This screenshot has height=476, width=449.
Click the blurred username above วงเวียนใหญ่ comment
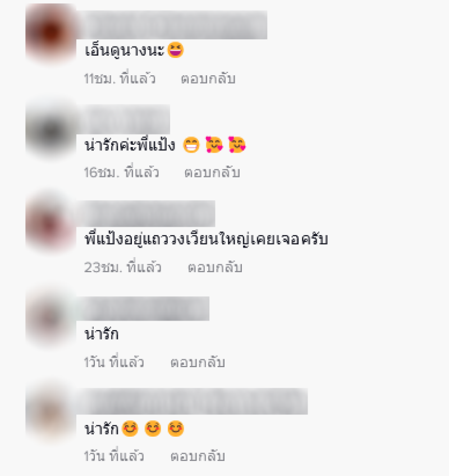pos(146,213)
